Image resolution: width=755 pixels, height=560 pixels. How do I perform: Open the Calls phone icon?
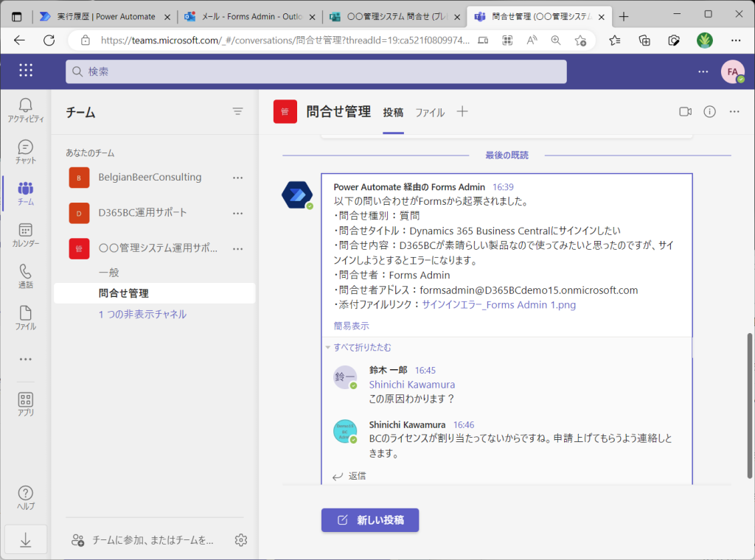point(26,276)
